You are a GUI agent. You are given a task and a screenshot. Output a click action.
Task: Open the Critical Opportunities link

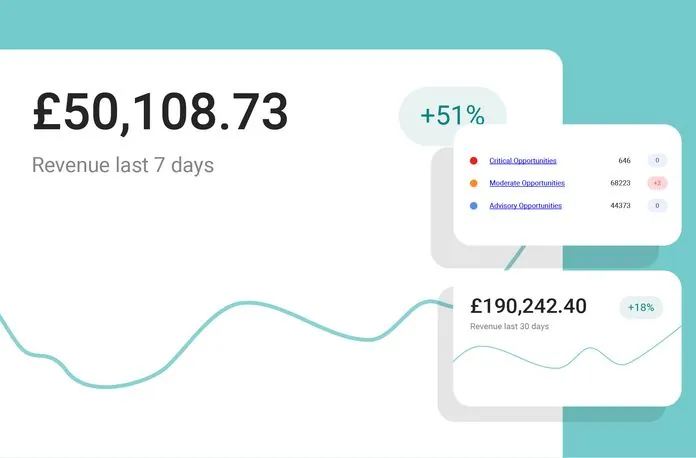(x=522, y=160)
